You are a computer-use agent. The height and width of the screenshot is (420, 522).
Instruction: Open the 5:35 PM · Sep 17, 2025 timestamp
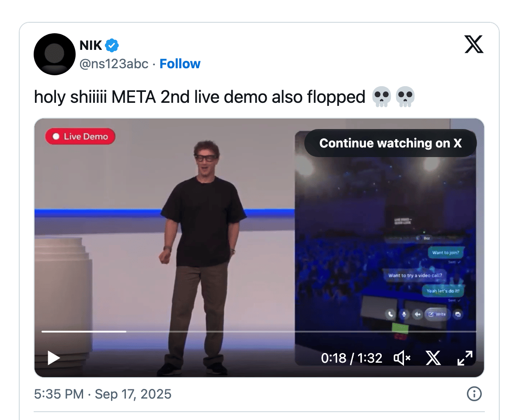[x=103, y=394]
